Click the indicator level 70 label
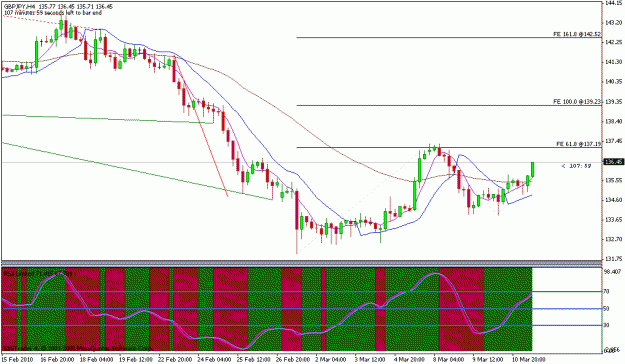Image resolution: width=625 pixels, height=364 pixels. click(x=606, y=292)
